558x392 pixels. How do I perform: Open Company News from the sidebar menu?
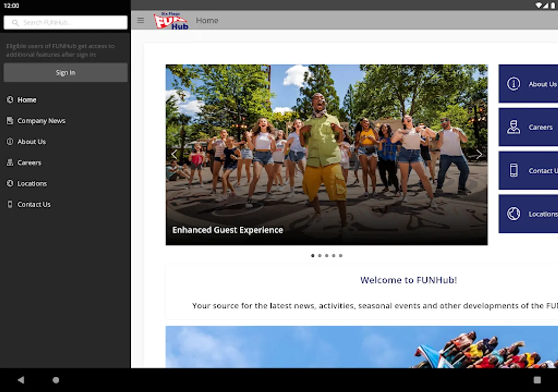pos(41,121)
